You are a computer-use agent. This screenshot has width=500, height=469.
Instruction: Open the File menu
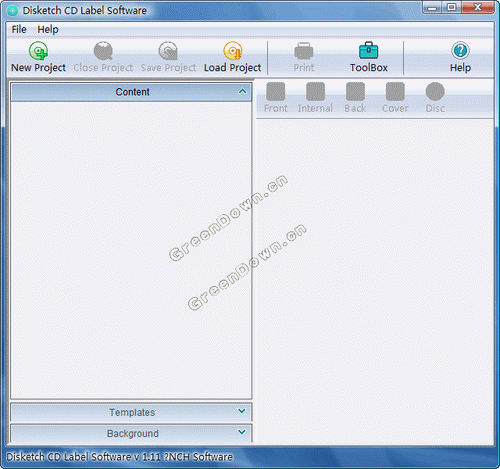click(x=19, y=29)
